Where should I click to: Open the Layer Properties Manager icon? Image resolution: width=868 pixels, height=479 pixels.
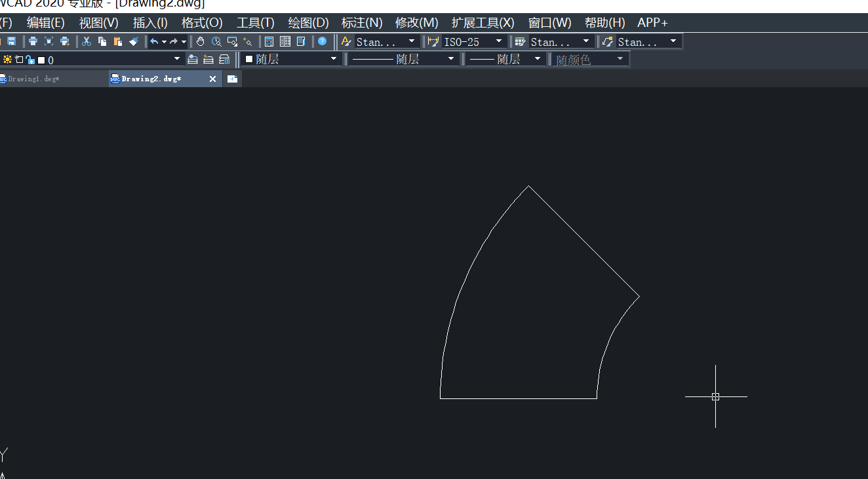click(269, 41)
